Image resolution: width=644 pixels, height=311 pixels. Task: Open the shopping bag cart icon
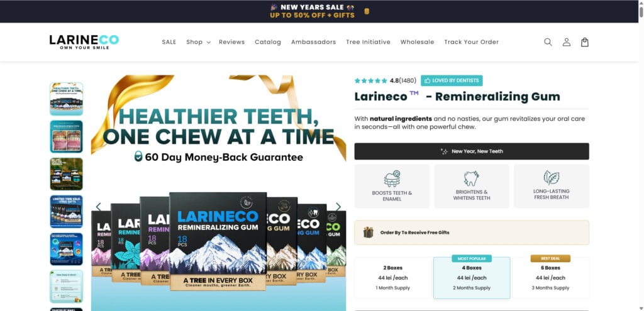(x=584, y=42)
